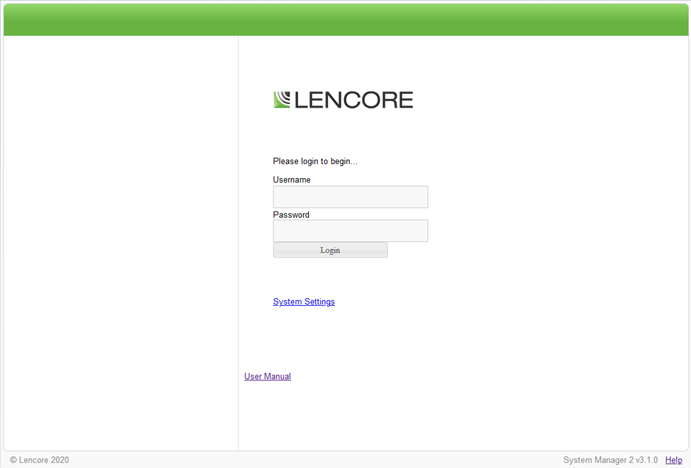
Task: Click the System Manager 2 v3.1.0 version text
Action: (610, 460)
